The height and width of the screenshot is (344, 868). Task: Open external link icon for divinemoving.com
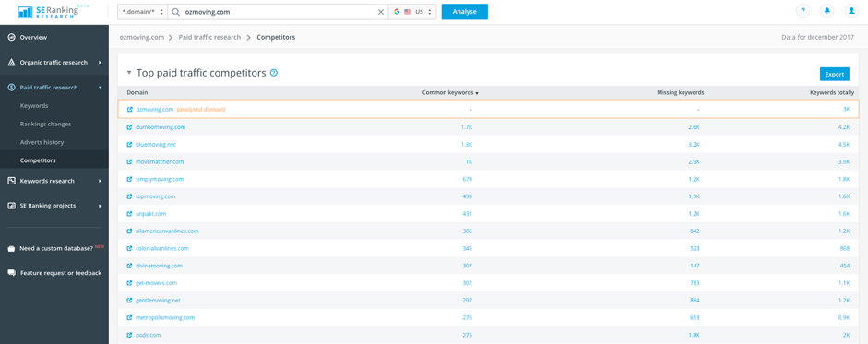pyautogui.click(x=129, y=266)
